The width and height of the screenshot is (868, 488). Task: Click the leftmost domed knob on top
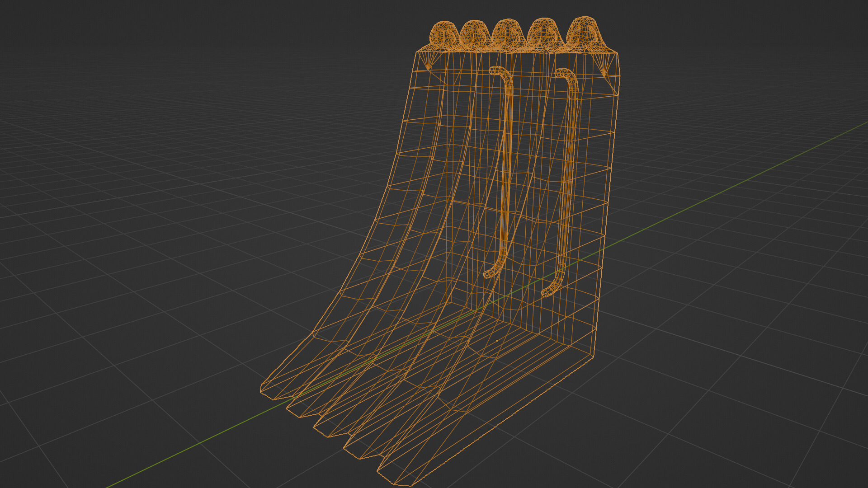coord(443,33)
